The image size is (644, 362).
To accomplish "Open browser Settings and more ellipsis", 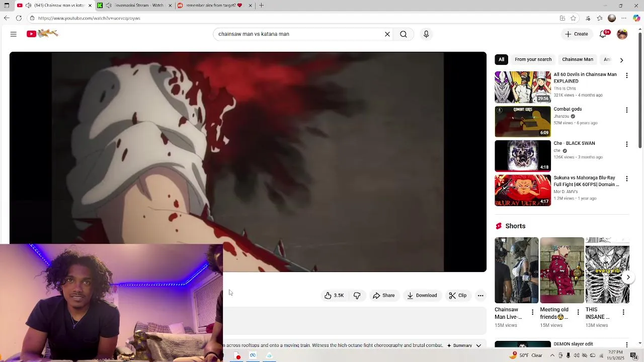I will pos(624,18).
